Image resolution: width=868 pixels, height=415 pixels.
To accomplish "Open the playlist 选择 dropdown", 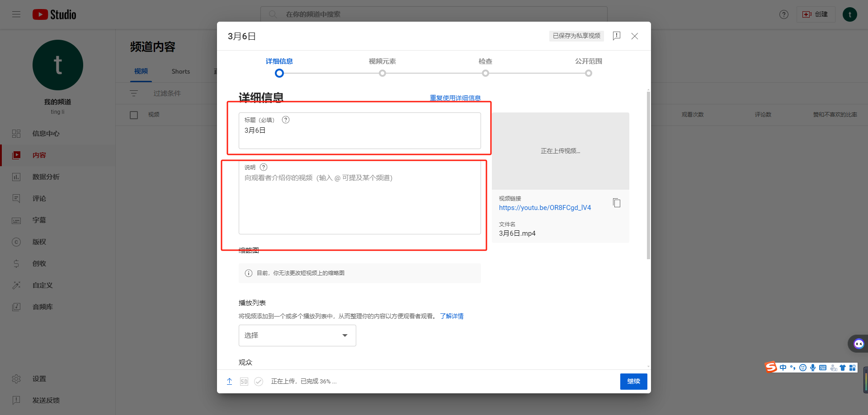I will click(x=297, y=336).
